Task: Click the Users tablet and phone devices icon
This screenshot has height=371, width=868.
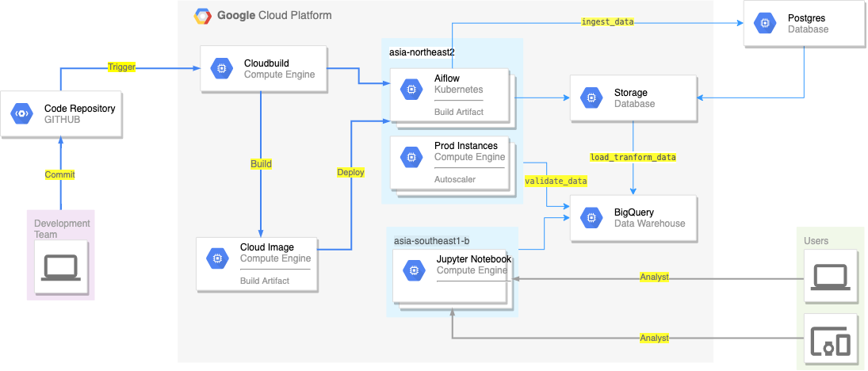Action: 831,342
